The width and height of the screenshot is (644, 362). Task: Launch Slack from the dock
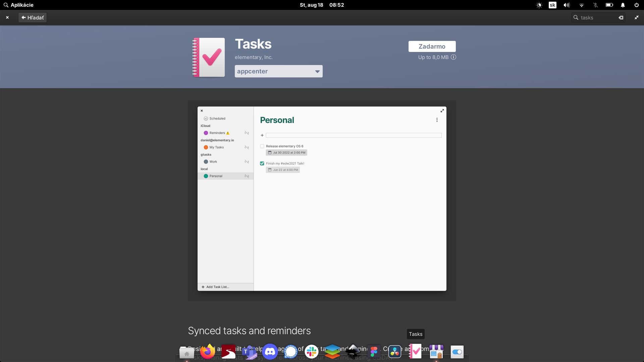[312, 351]
